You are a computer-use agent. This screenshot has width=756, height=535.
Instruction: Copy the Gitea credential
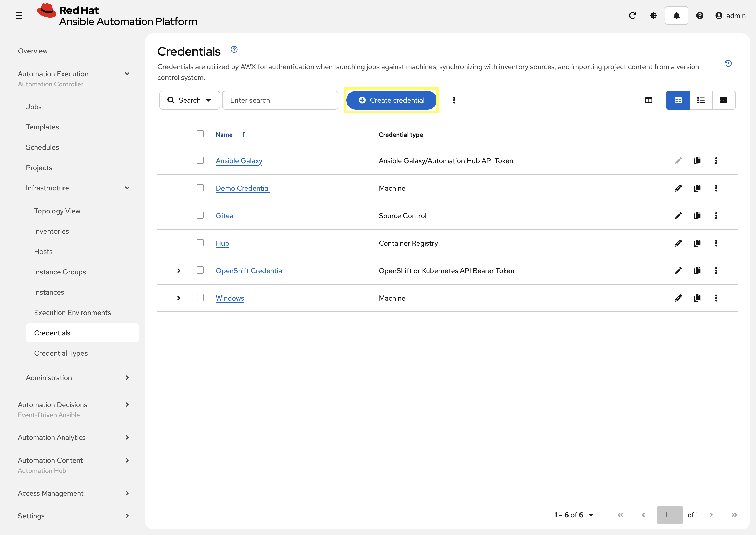[x=697, y=216]
